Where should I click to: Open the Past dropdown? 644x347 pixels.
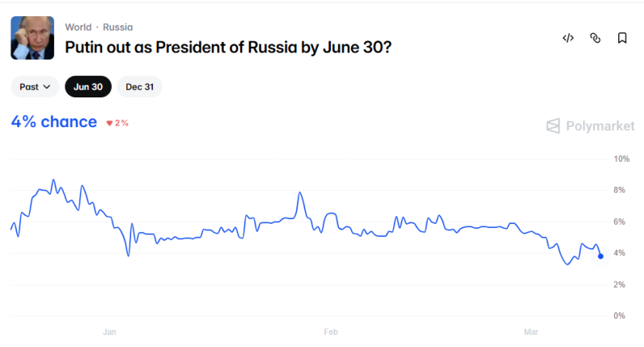pyautogui.click(x=35, y=87)
